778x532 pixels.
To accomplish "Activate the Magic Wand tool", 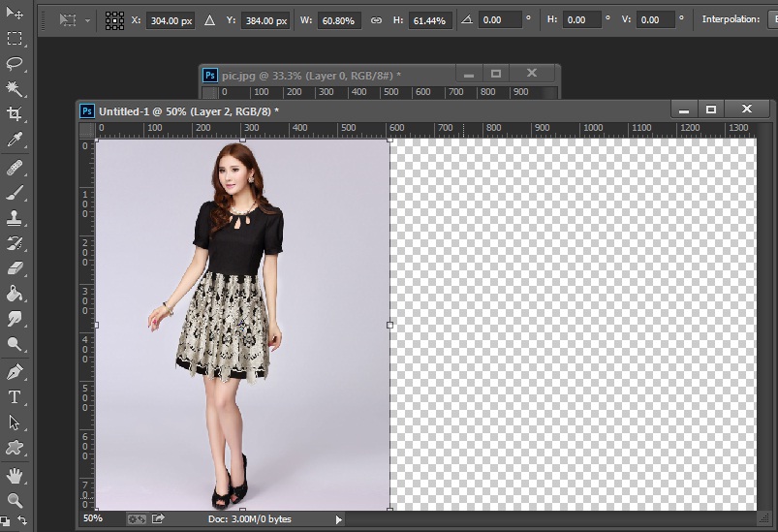I will 15,89.
